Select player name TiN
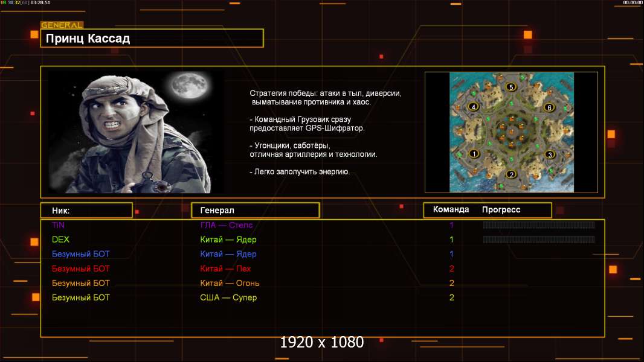This screenshot has width=644, height=362. click(59, 225)
